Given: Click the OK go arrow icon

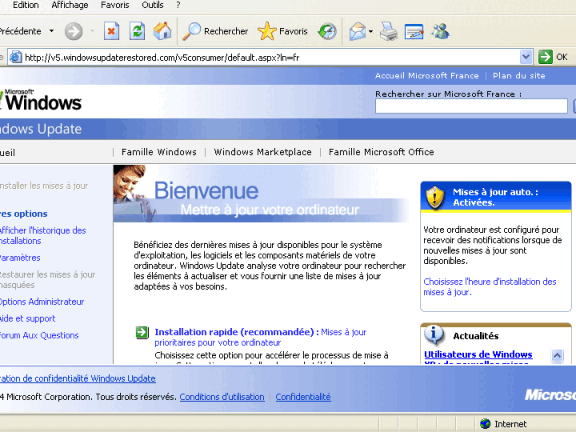Looking at the screenshot, I should coord(545,57).
